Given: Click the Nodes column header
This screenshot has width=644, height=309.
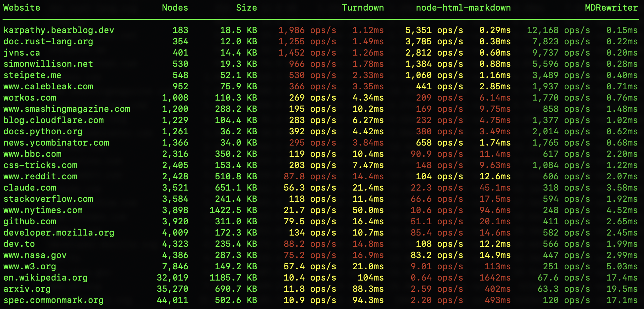Looking at the screenshot, I should pyautogui.click(x=175, y=8).
